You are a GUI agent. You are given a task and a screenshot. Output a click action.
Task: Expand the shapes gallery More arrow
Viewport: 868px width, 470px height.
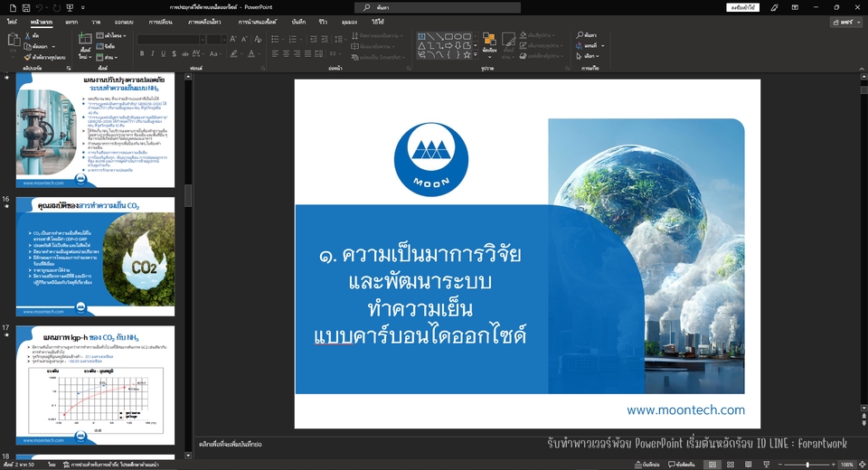475,55
